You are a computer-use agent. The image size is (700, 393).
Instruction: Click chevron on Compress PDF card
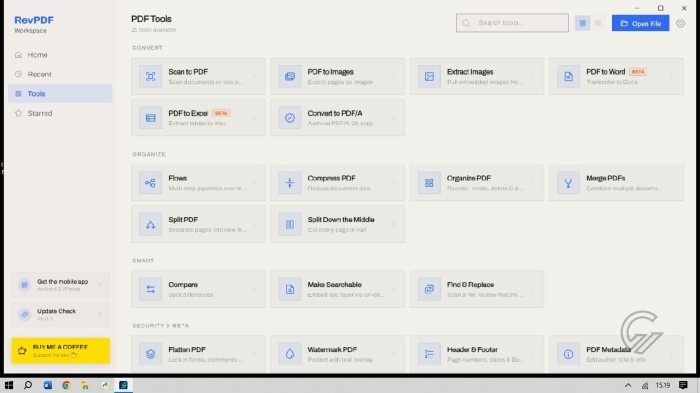[394, 183]
